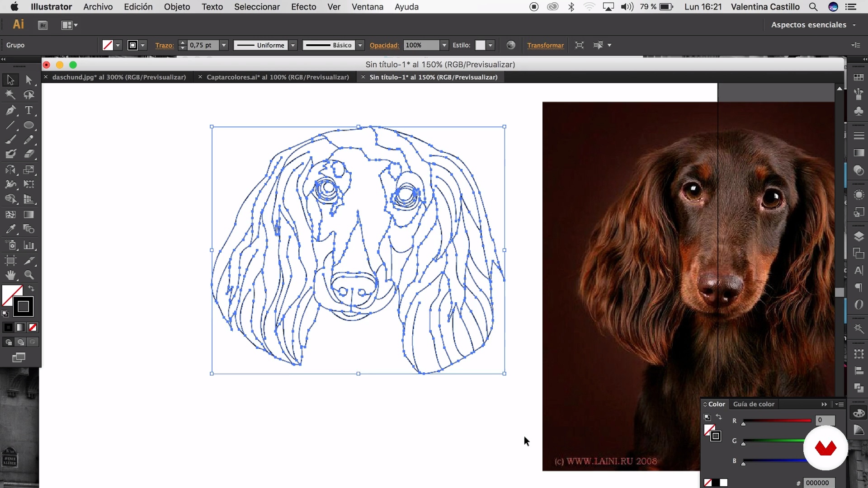
Task: Switch to Captarcolores.ai document tab
Action: 278,77
